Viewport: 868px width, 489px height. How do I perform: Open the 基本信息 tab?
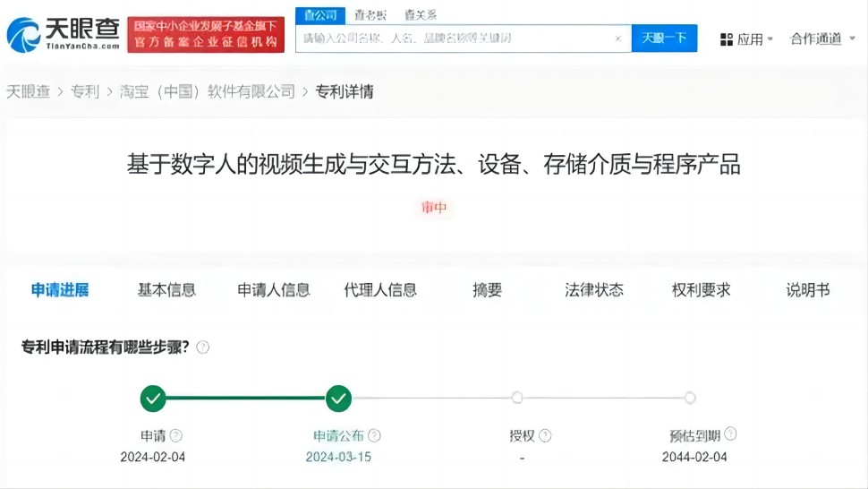click(x=166, y=289)
